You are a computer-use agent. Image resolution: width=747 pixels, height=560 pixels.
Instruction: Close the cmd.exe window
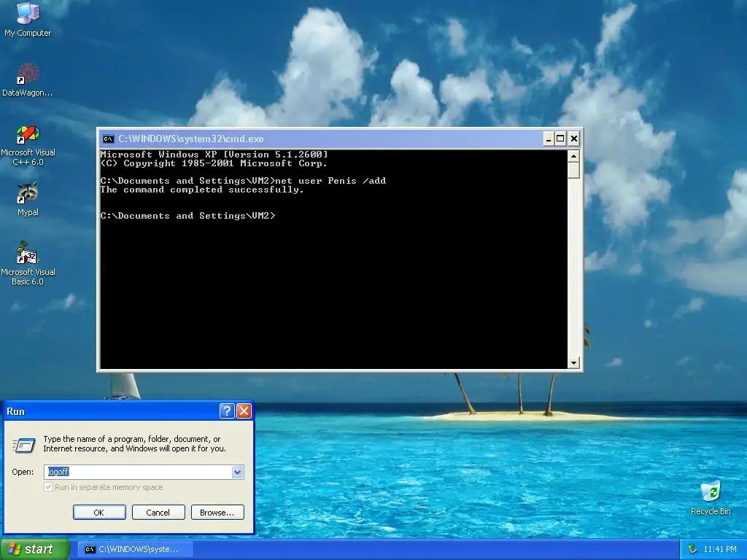(574, 139)
